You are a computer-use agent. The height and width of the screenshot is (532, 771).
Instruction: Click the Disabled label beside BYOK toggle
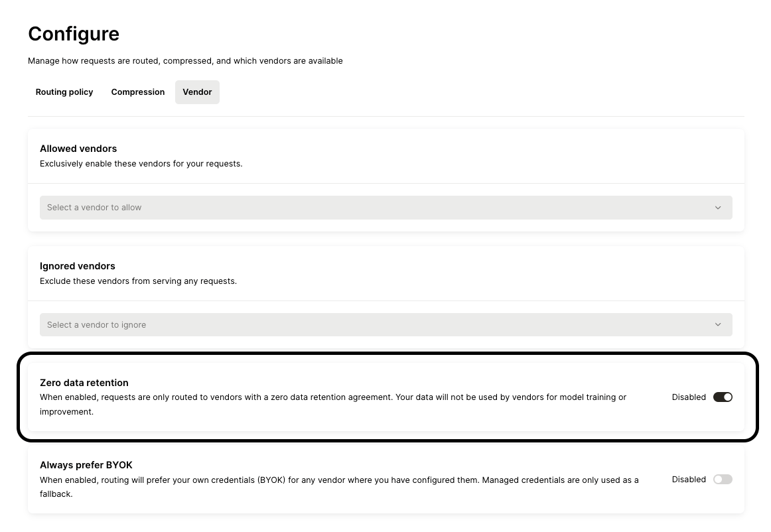point(689,479)
